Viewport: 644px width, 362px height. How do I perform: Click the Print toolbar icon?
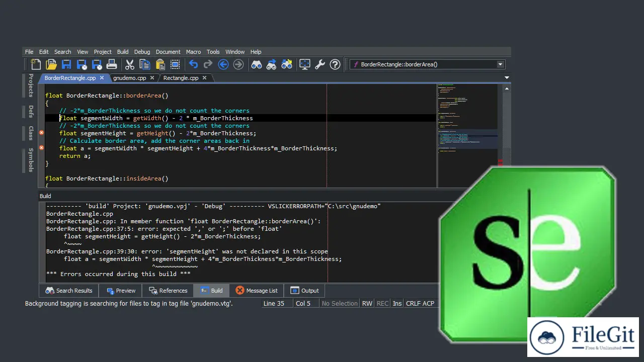tap(112, 64)
